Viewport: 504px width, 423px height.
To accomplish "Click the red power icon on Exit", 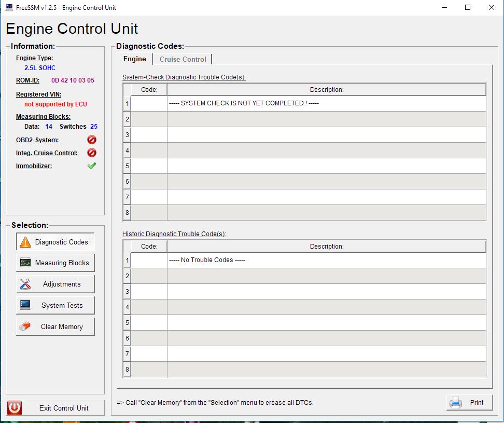I will pyautogui.click(x=15, y=408).
